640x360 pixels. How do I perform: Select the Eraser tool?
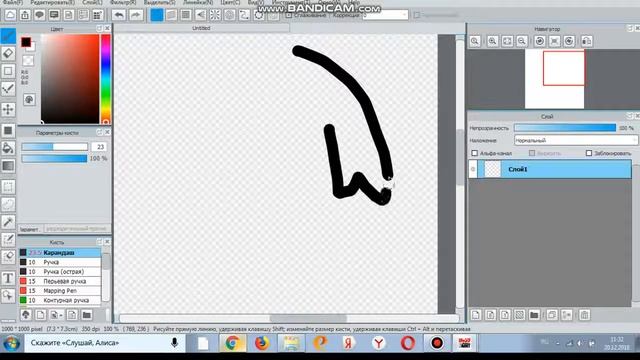(x=8, y=53)
